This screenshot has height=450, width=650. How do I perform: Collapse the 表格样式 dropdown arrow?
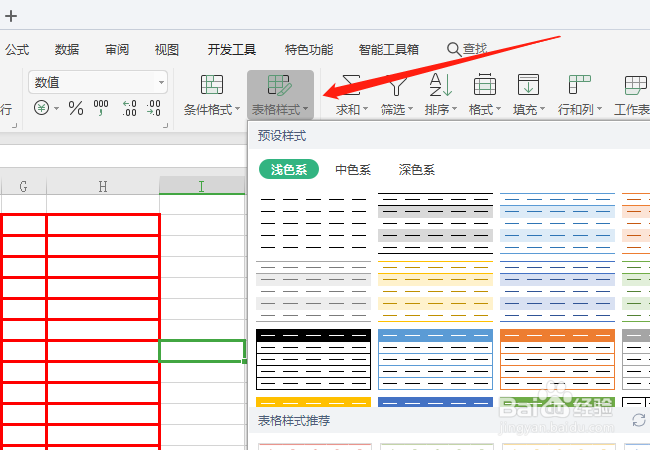point(306,109)
